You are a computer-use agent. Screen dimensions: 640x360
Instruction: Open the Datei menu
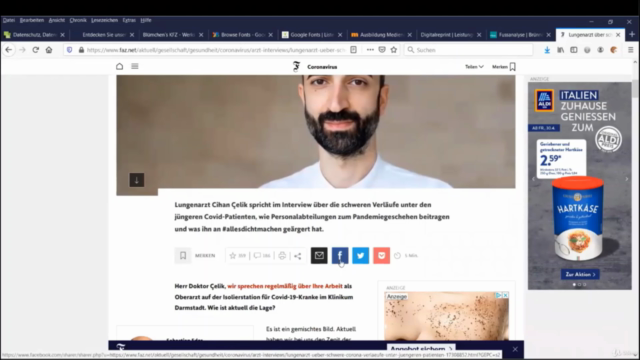9,20
